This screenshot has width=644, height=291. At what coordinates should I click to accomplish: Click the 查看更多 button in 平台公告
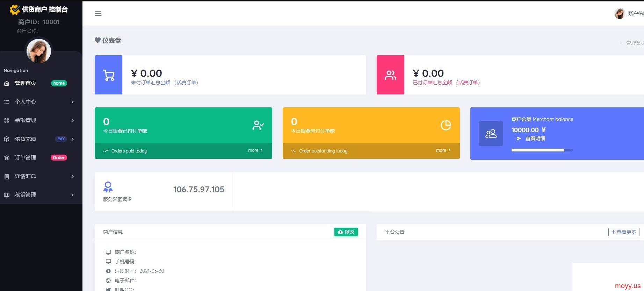[x=624, y=232]
